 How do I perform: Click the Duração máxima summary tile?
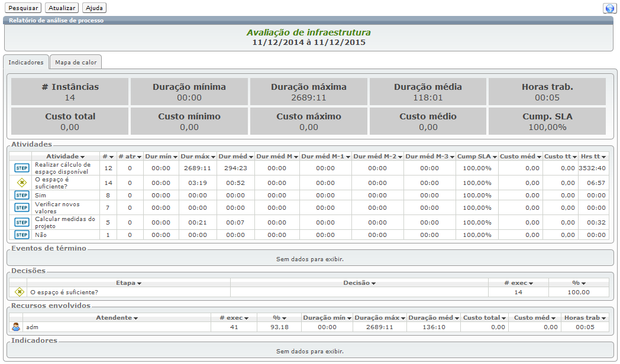pos(309,92)
